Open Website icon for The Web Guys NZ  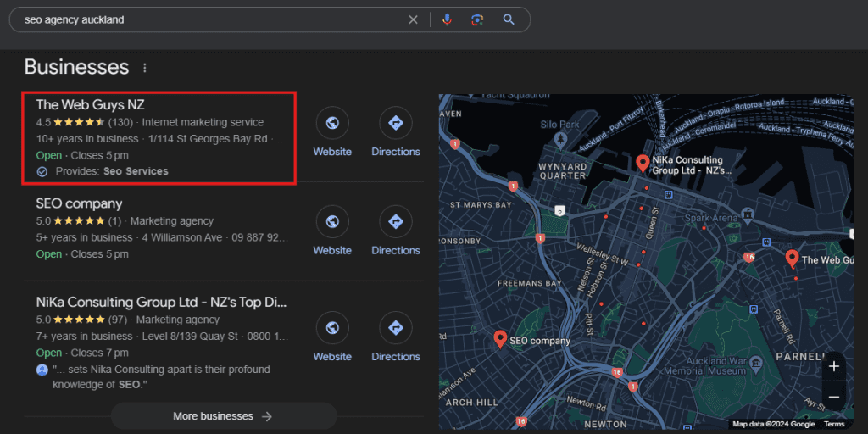(332, 122)
